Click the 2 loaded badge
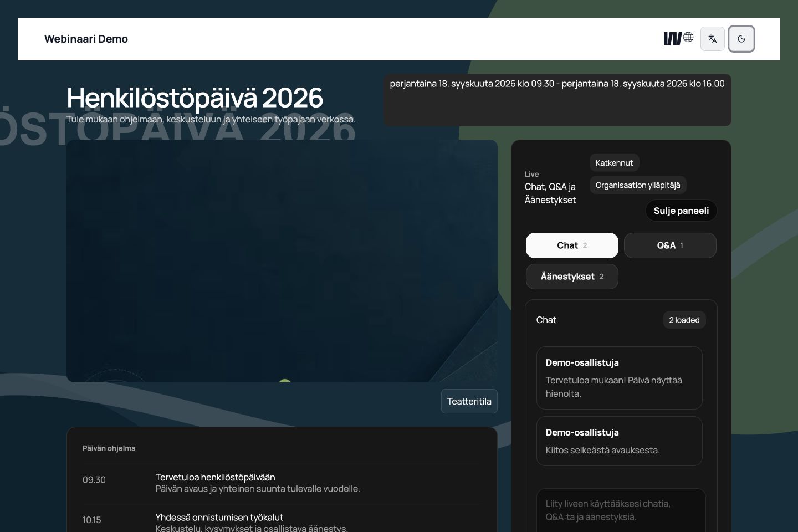The height and width of the screenshot is (532, 798). 684,320
